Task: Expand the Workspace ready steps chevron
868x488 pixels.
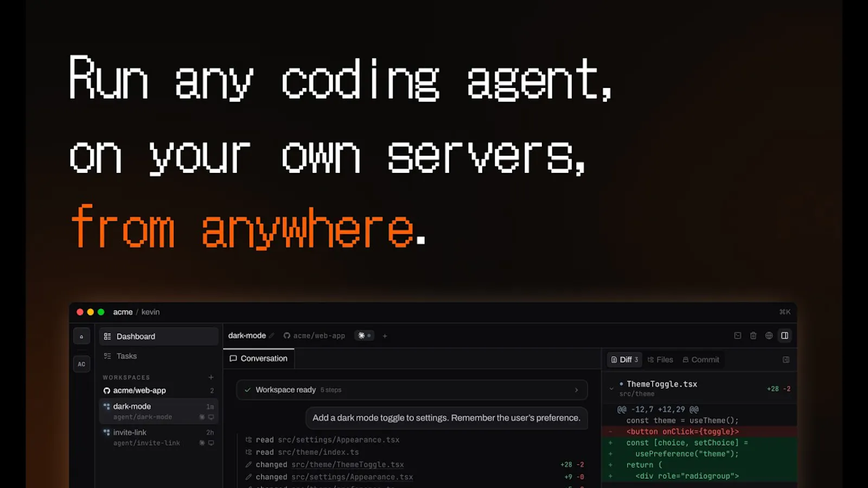Action: point(576,390)
